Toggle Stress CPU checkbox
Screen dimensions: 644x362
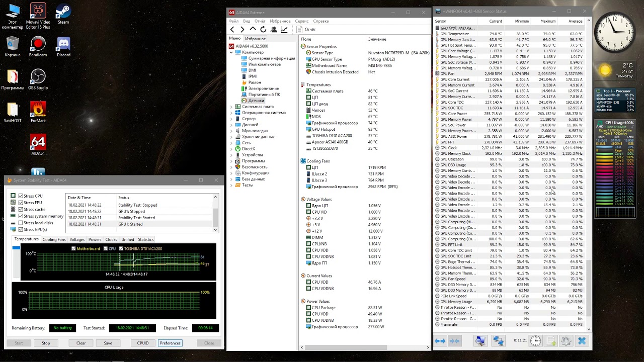click(21, 196)
